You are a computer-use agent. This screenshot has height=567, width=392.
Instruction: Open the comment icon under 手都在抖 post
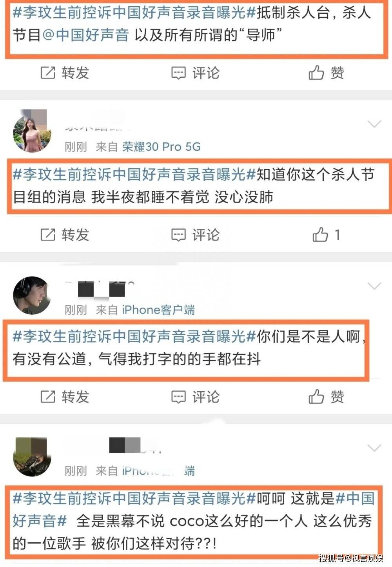point(178,397)
